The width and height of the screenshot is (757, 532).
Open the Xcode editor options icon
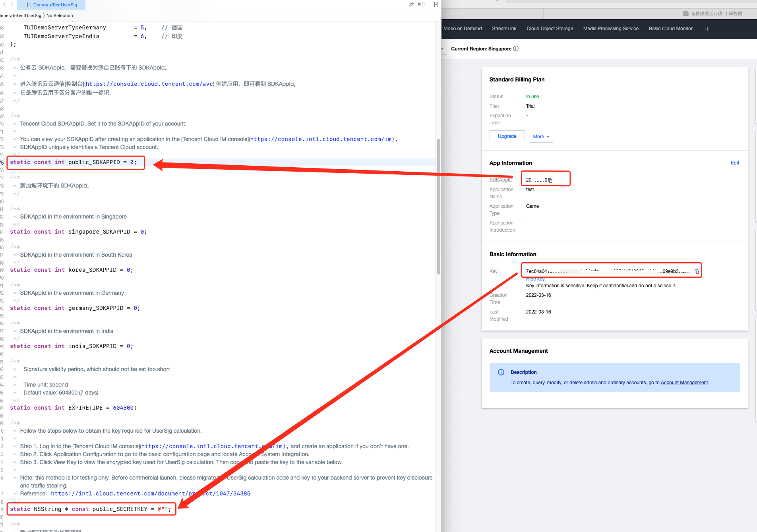422,5
